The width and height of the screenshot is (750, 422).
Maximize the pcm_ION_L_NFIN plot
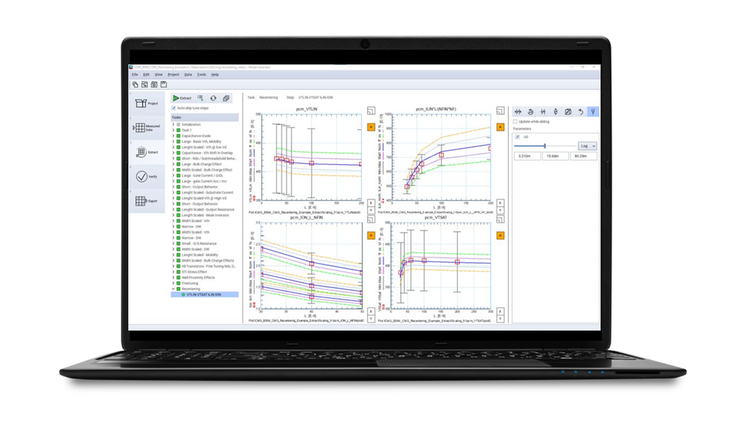pyautogui.click(x=371, y=219)
